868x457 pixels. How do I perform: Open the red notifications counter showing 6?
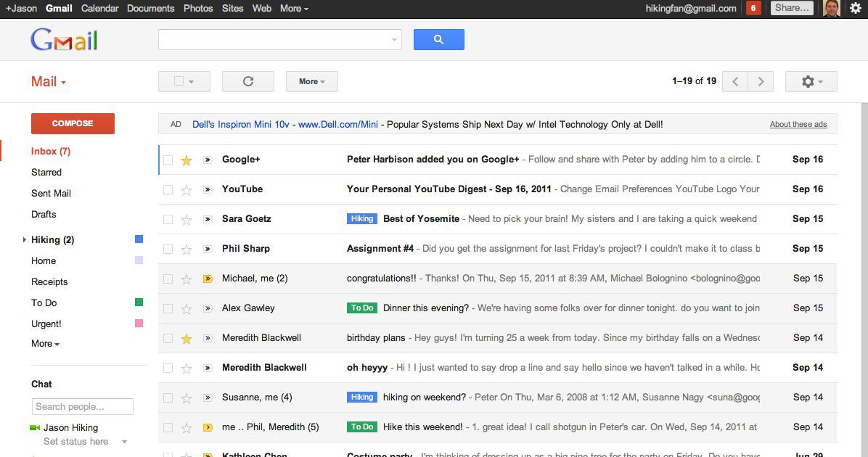coord(753,9)
